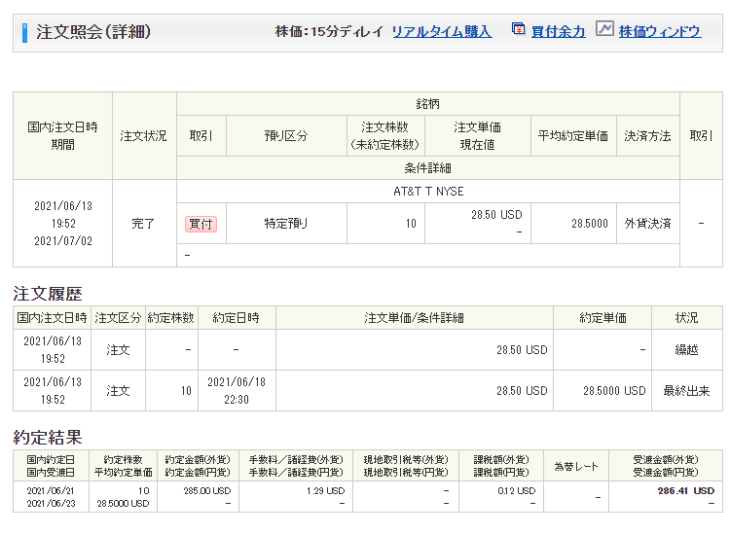Open the 買付余力 text link
The height and width of the screenshot is (535, 730).
(x=558, y=32)
